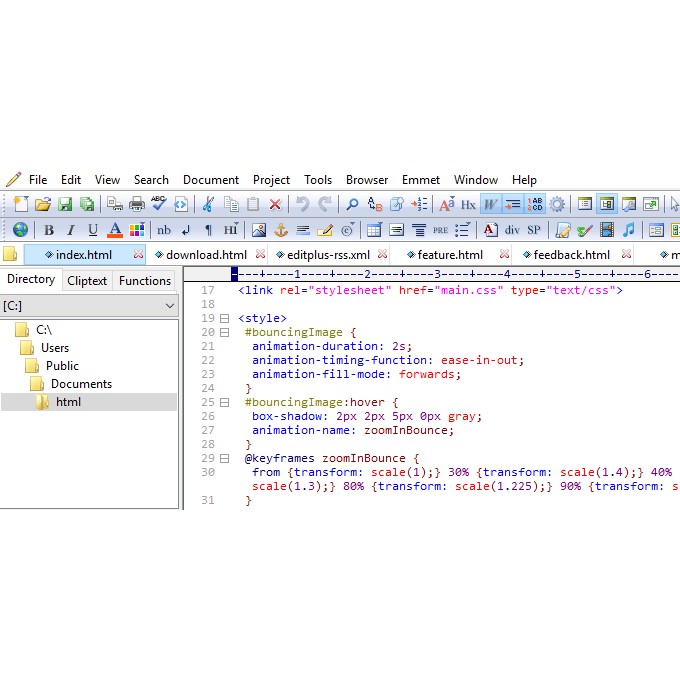This screenshot has height=680, width=680.
Task: Click the Insert table icon
Action: 374,230
